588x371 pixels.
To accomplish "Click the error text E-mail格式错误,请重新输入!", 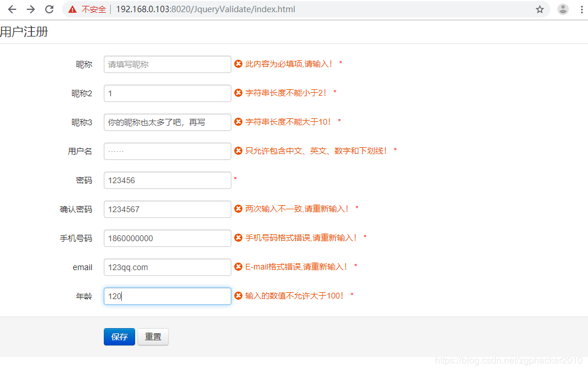I will (x=296, y=267).
